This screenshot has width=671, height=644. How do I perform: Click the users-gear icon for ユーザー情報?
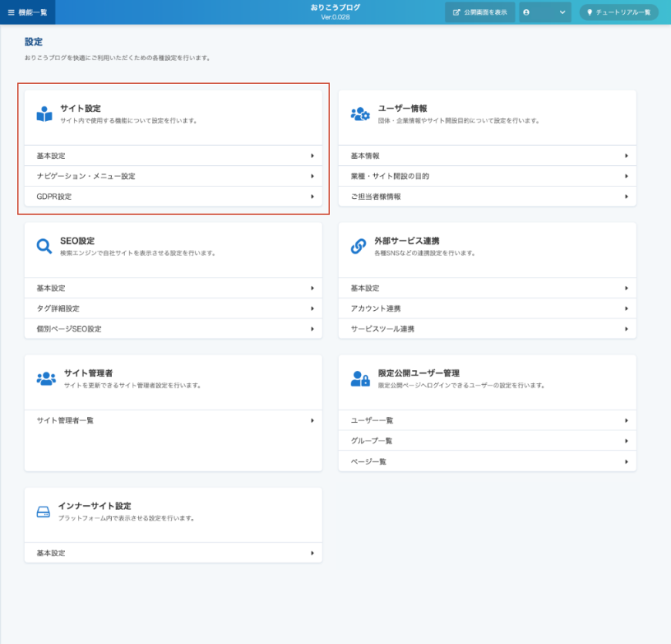(x=360, y=114)
